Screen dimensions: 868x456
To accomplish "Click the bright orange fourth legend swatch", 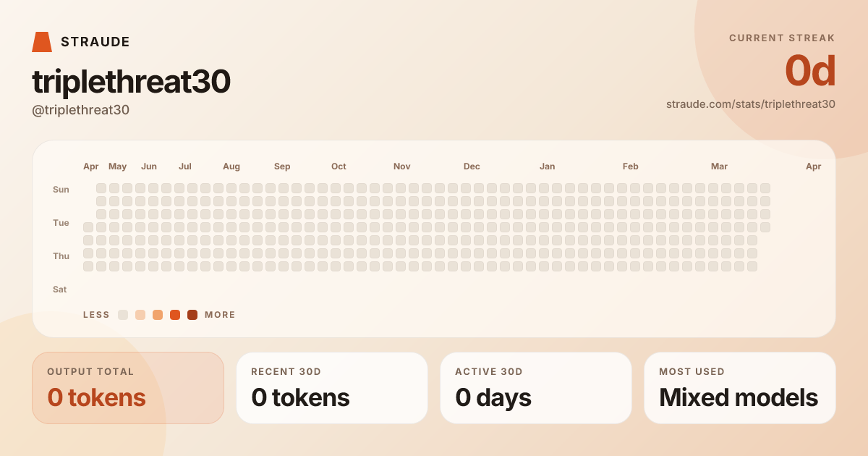I will click(175, 315).
